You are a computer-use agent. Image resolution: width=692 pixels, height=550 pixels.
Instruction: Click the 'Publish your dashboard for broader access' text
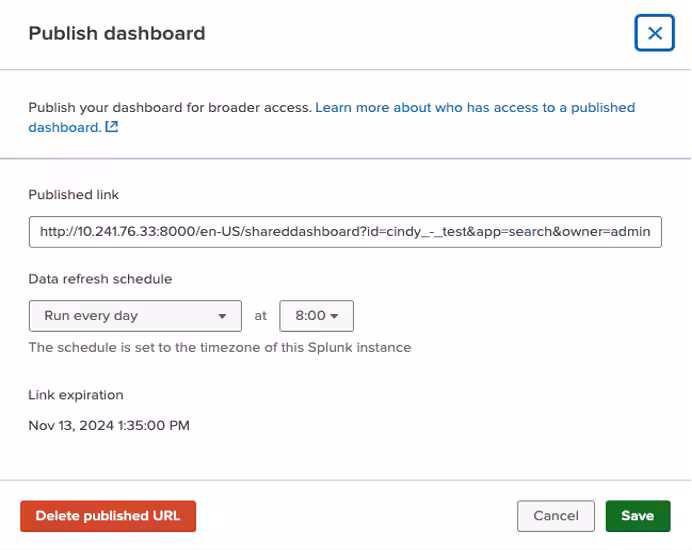pos(170,107)
